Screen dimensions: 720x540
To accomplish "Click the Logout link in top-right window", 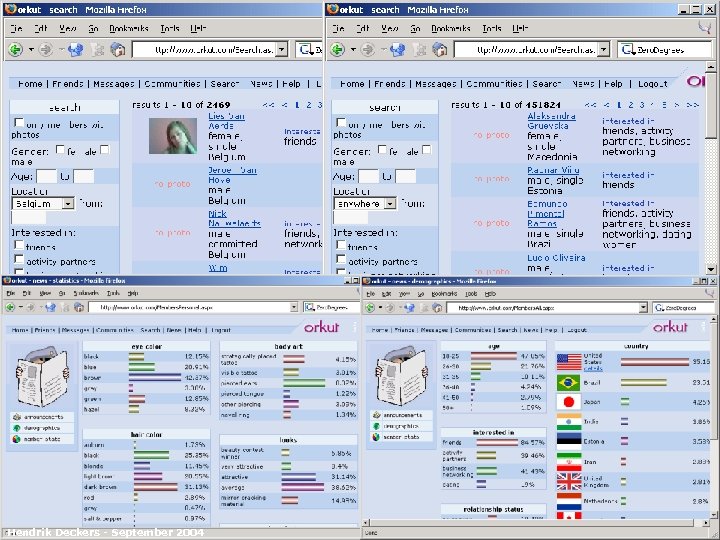I will point(652,84).
